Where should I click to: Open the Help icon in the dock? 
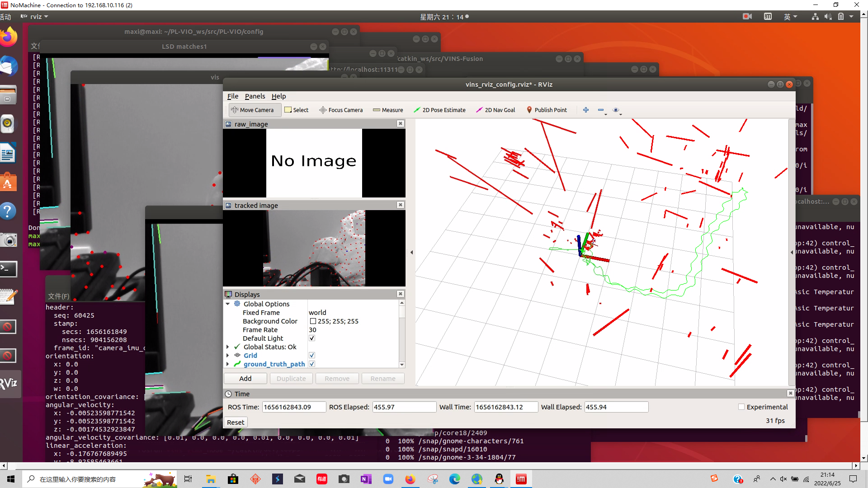tap(8, 211)
